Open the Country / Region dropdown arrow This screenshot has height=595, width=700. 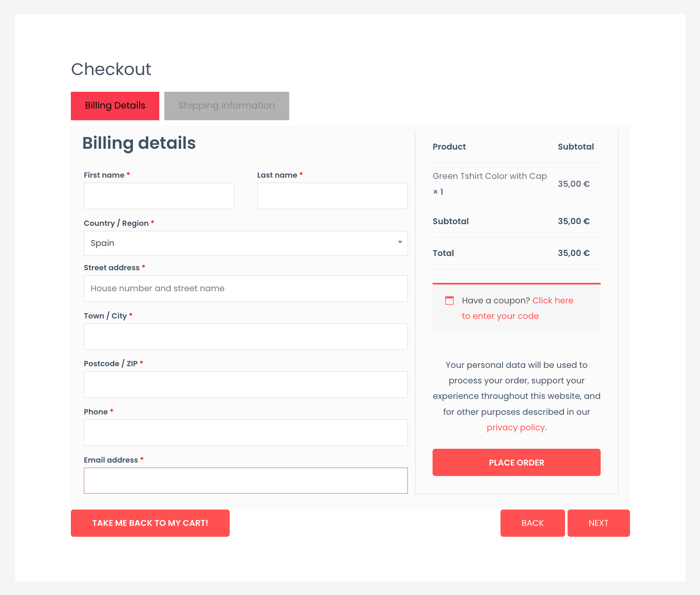point(400,243)
